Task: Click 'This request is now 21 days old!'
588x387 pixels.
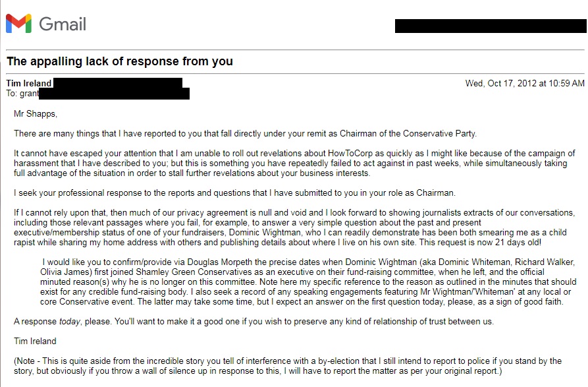Action: [x=492, y=243]
